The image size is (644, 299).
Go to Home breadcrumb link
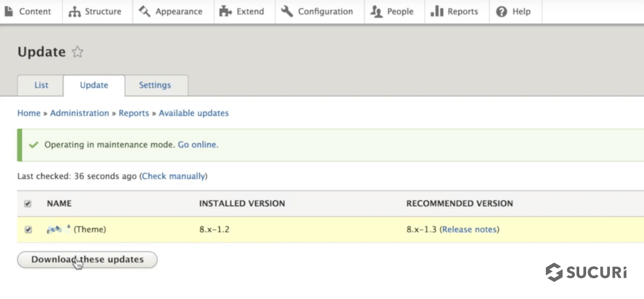pyautogui.click(x=28, y=113)
